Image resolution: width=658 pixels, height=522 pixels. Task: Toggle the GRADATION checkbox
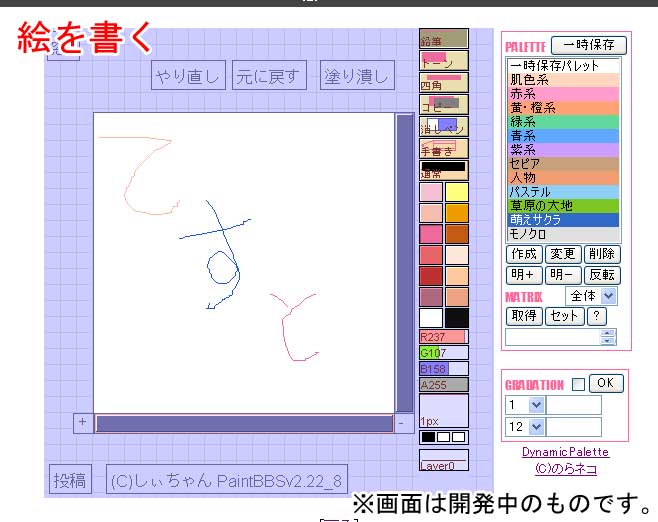577,384
